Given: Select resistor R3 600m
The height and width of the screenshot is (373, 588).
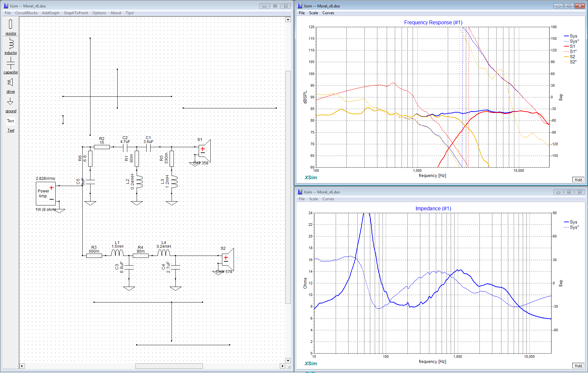Looking at the screenshot, I should [94, 256].
